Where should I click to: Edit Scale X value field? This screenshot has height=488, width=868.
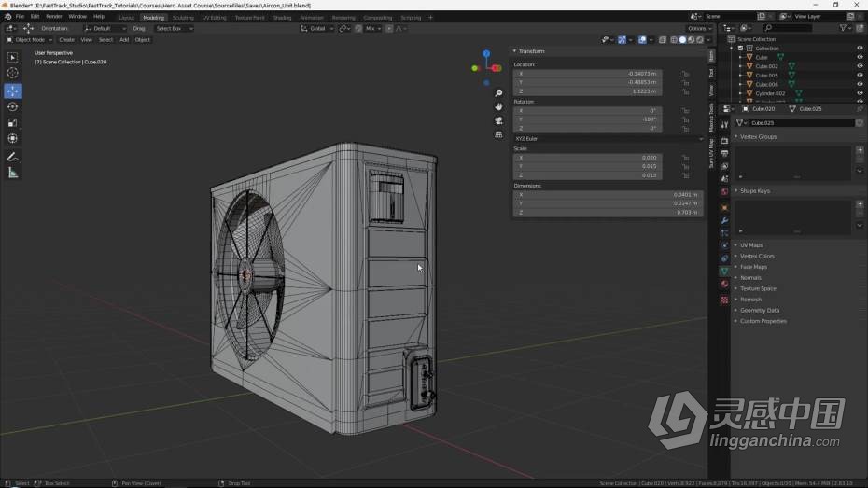pyautogui.click(x=587, y=158)
